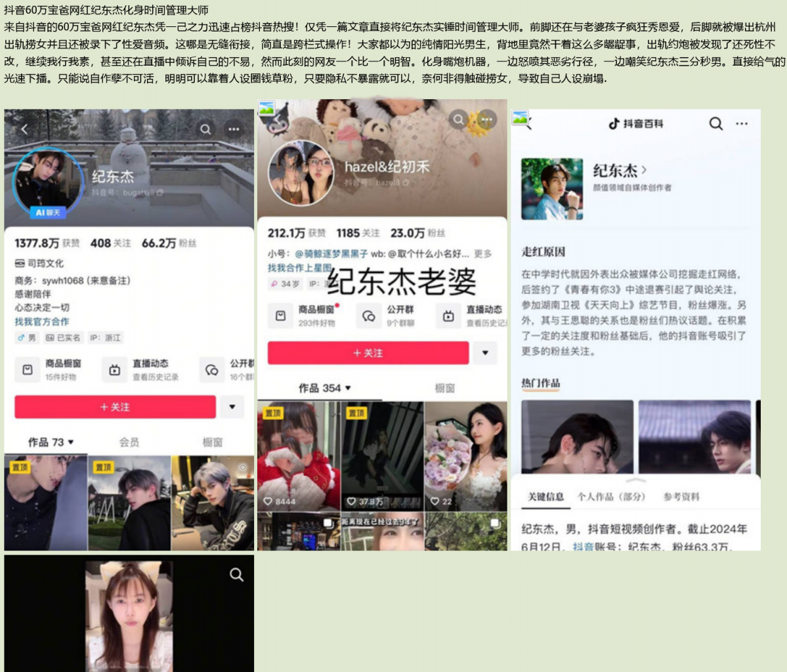The image size is (787, 672).
Task: Open the three-dot menu on hazel&纪初禾 profile
Action: pyautogui.click(x=486, y=119)
